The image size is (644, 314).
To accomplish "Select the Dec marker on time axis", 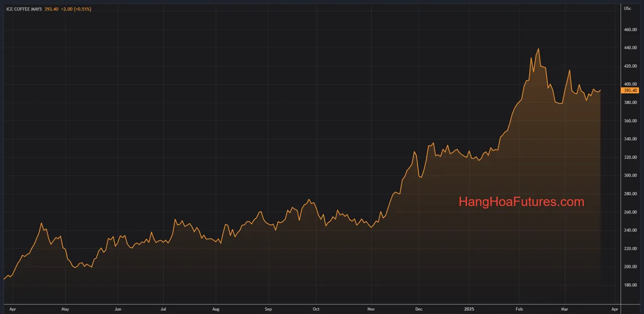I will (x=418, y=309).
